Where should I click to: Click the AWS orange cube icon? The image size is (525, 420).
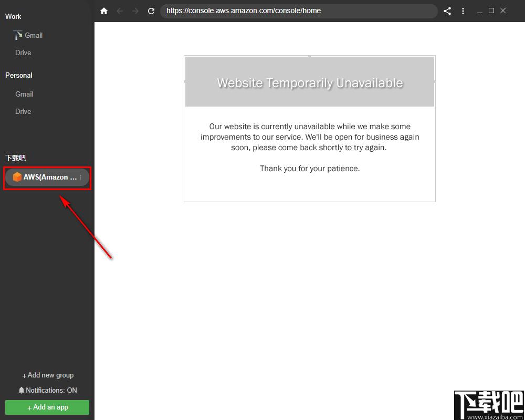point(17,177)
